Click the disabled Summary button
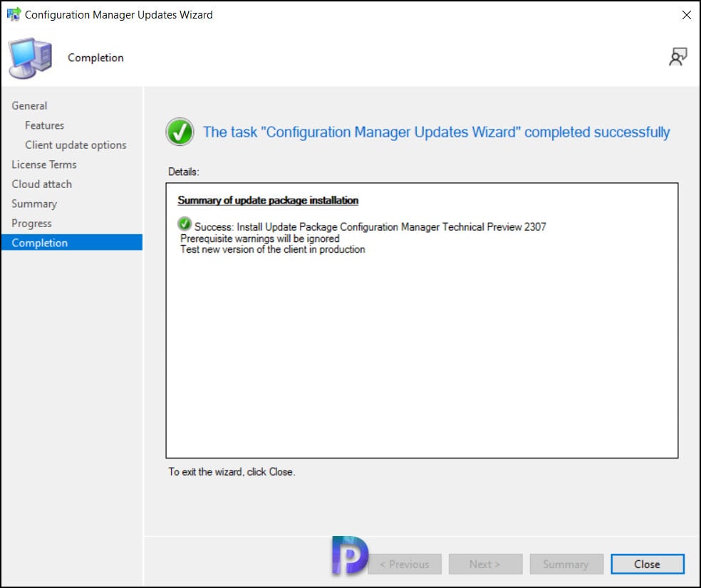Screen dimensions: 701x588 point(566,564)
